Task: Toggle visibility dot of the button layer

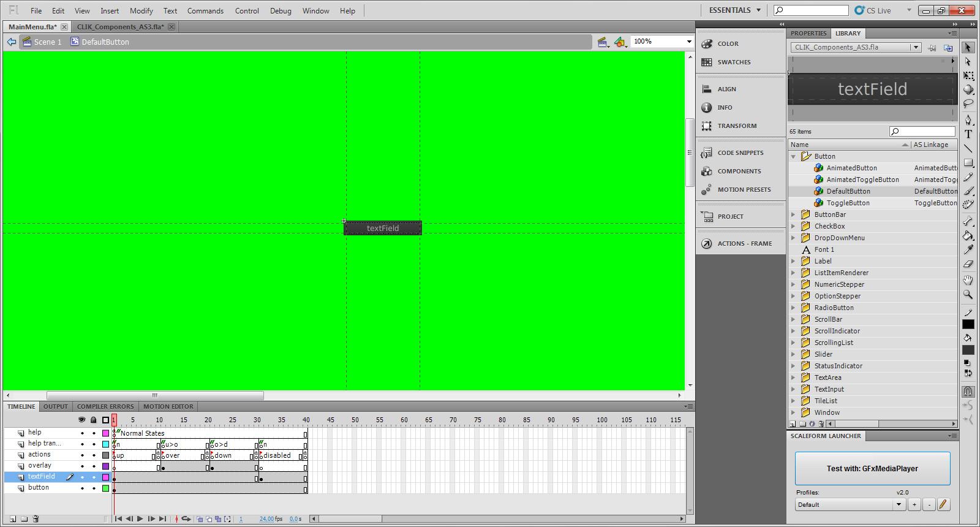Action: (82, 488)
